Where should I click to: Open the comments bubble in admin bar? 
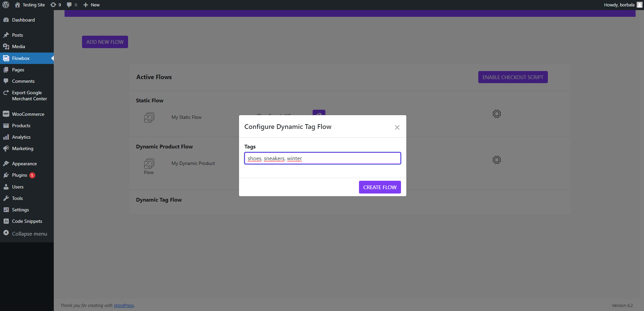pyautogui.click(x=72, y=5)
